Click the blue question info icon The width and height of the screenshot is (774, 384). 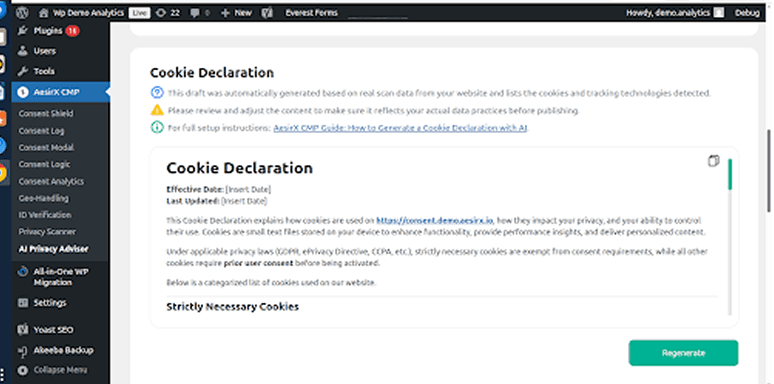pos(156,93)
